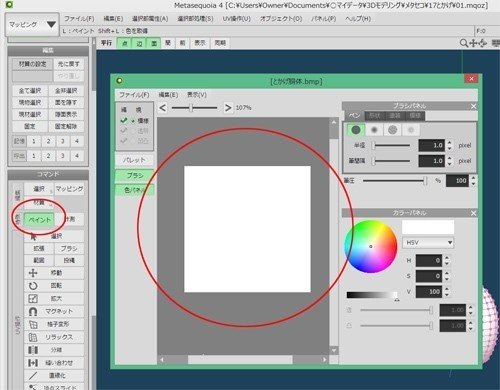Select the soft-edged brush tip icon
The image size is (500, 390).
(x=374, y=130)
